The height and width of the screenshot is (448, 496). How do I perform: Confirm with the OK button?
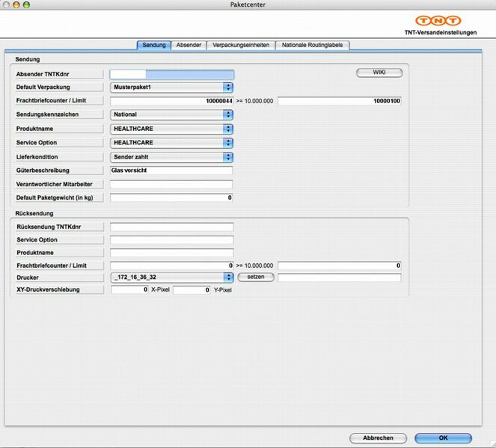point(443,438)
